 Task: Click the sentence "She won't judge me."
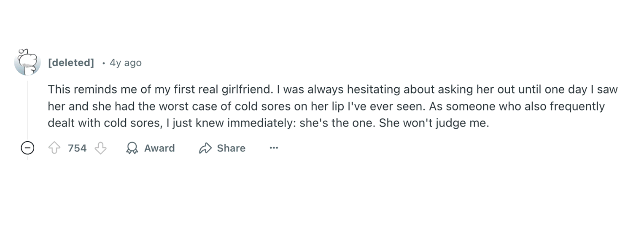(434, 123)
